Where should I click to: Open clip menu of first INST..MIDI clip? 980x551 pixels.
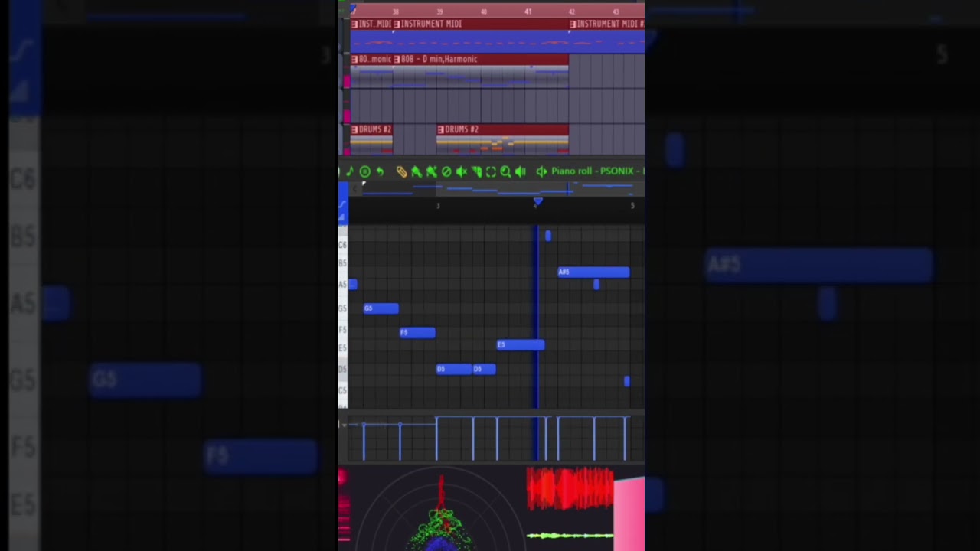[x=354, y=24]
